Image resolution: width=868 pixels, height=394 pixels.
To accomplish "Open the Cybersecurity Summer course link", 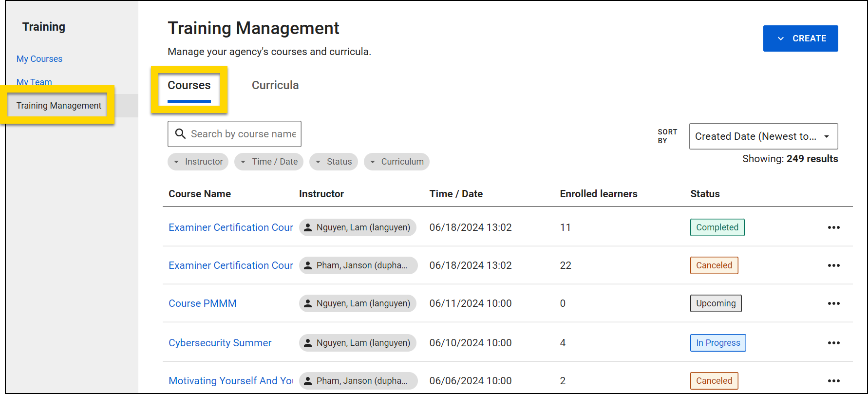I will pyautogui.click(x=220, y=343).
